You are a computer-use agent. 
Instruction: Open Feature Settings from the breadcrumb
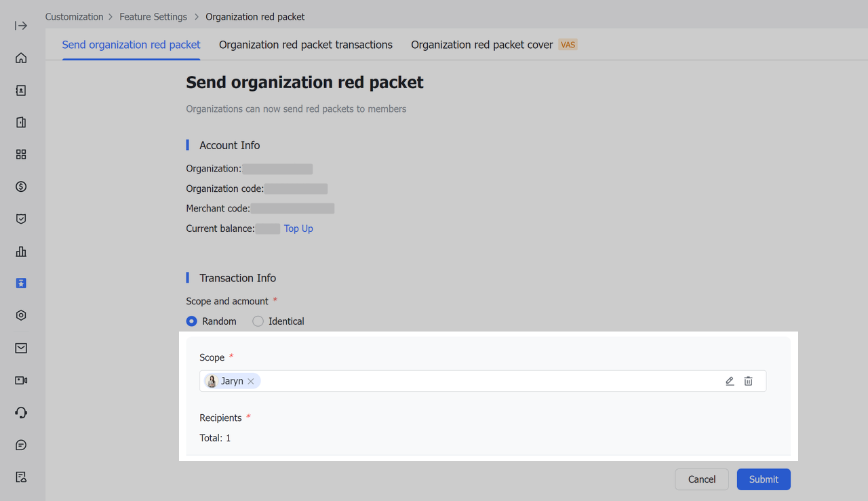[x=153, y=16]
